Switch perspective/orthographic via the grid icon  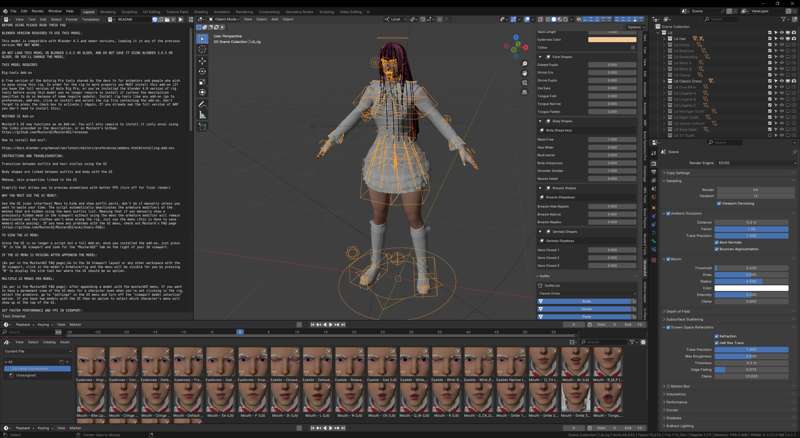click(524, 92)
